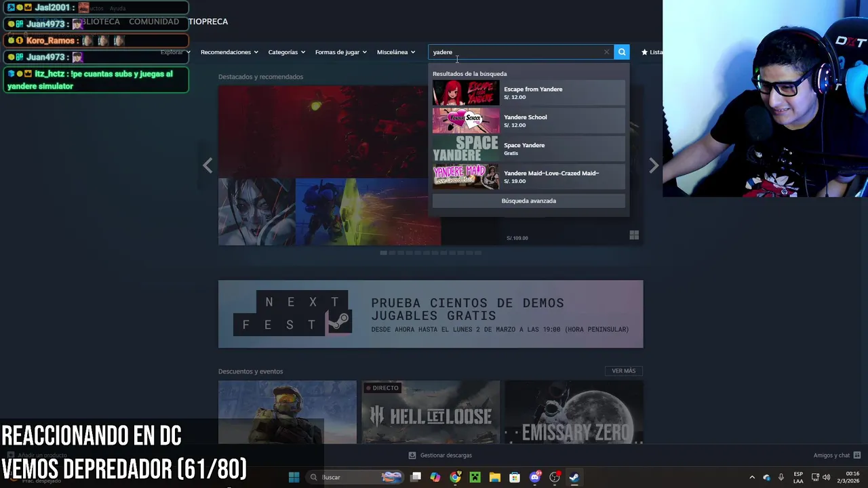The image size is (868, 488).
Task: Open the Windows Start menu
Action: tap(294, 477)
